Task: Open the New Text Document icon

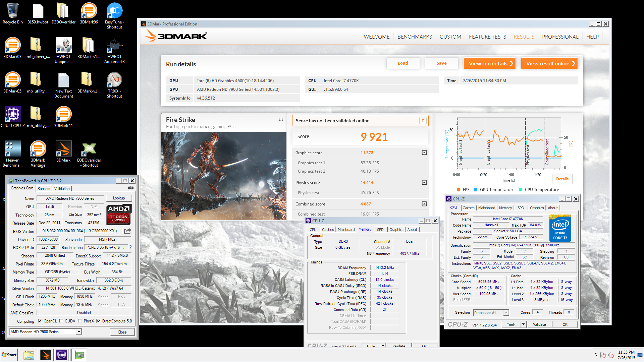Action: (x=63, y=85)
